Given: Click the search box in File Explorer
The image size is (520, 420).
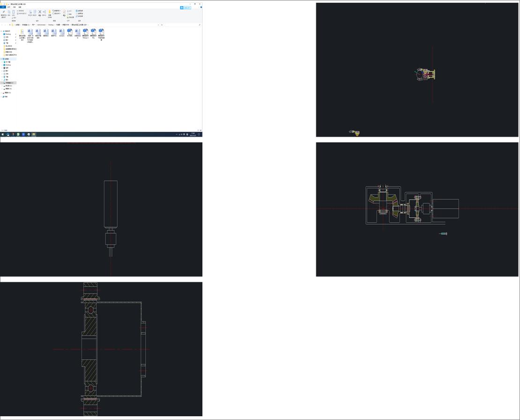Looking at the screenshot, I should (x=183, y=25).
